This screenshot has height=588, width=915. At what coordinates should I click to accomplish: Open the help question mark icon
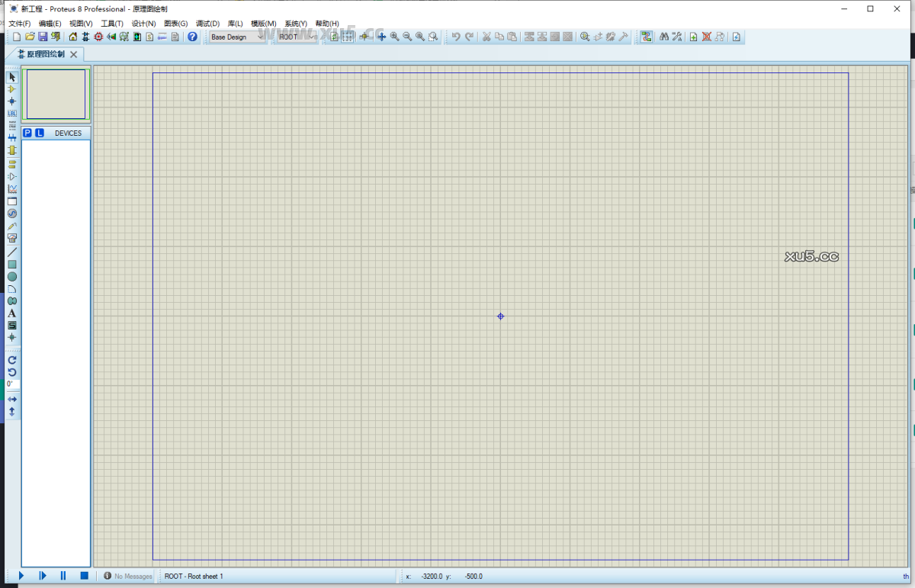pos(192,37)
